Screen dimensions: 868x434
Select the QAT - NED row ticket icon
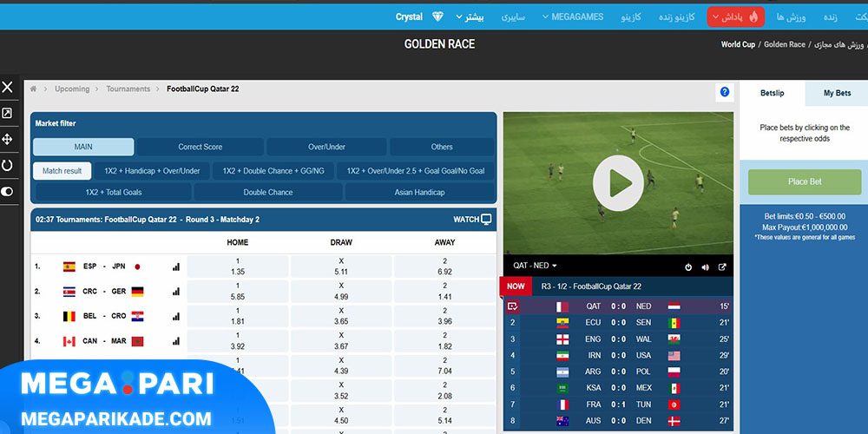point(513,306)
